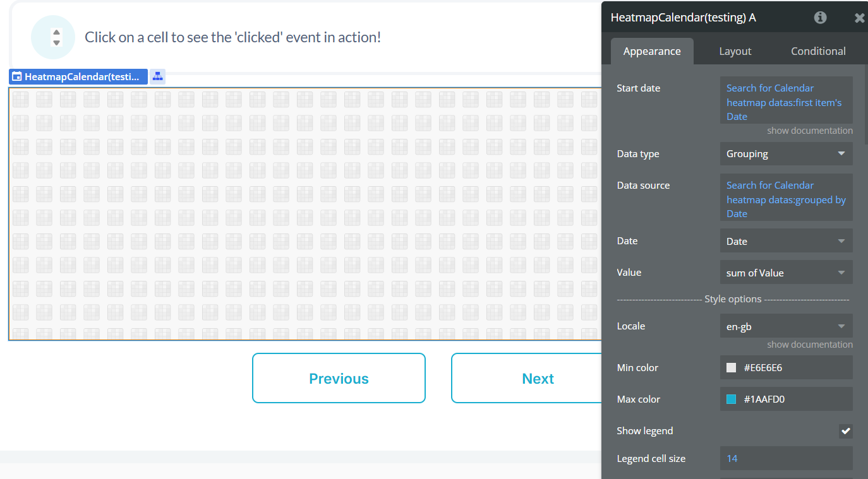This screenshot has width=868, height=479.
Task: Open the Value dropdown showing sum of Value
Action: pos(786,273)
